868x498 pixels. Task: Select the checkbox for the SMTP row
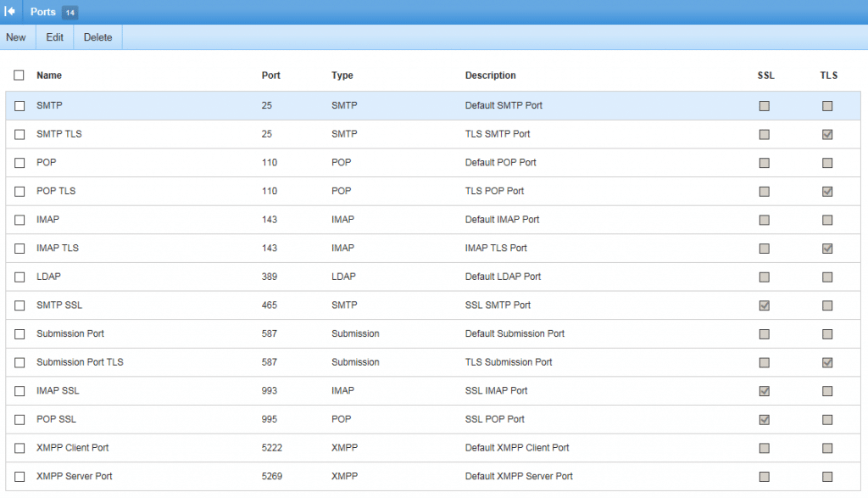point(19,105)
